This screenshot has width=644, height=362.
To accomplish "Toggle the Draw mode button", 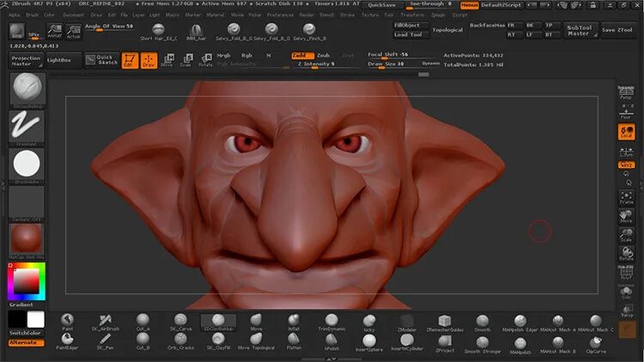I will 149,60.
